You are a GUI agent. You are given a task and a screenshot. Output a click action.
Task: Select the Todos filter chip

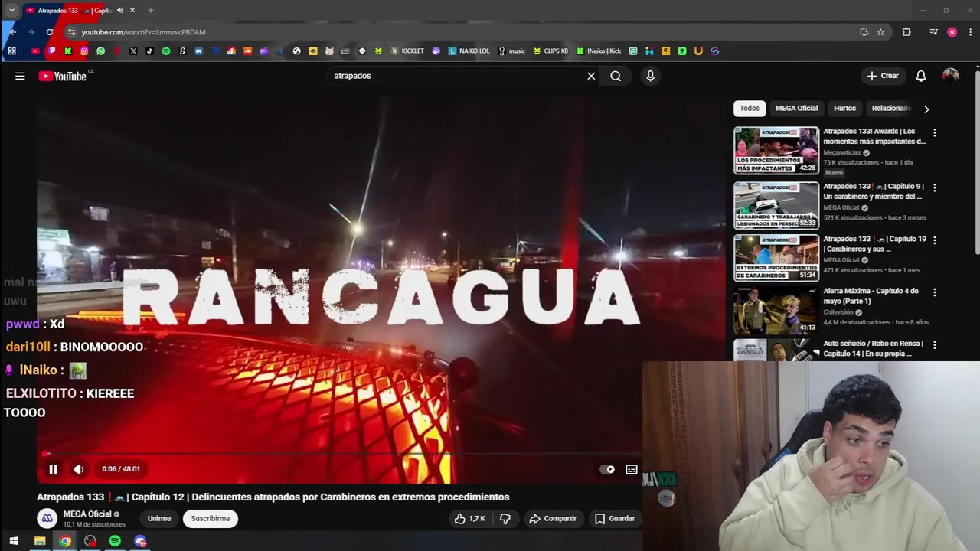(x=750, y=108)
